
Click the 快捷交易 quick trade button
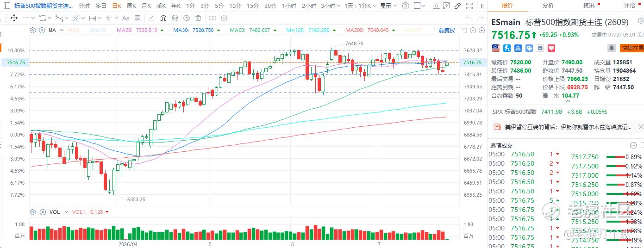tap(631, 48)
